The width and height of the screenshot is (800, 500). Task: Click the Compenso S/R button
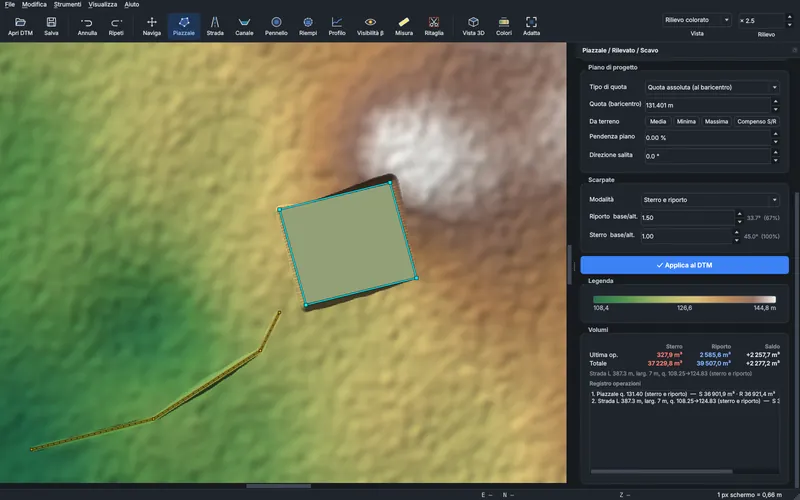(756, 121)
